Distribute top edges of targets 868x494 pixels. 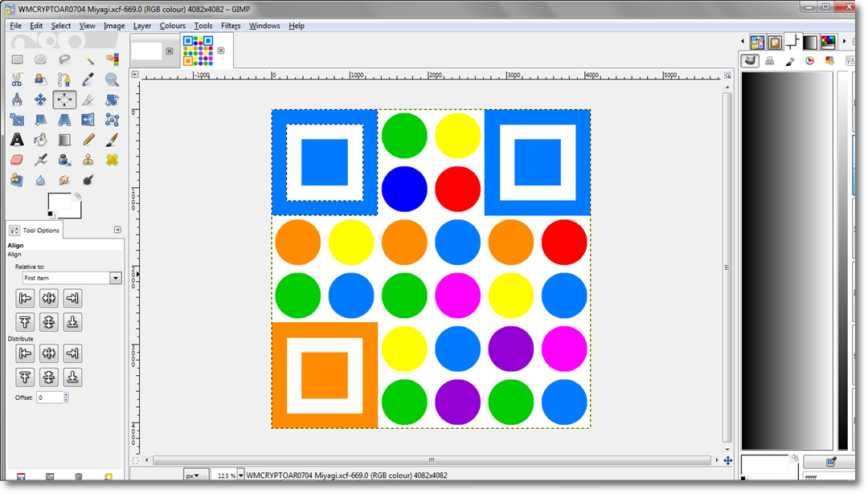[25, 378]
